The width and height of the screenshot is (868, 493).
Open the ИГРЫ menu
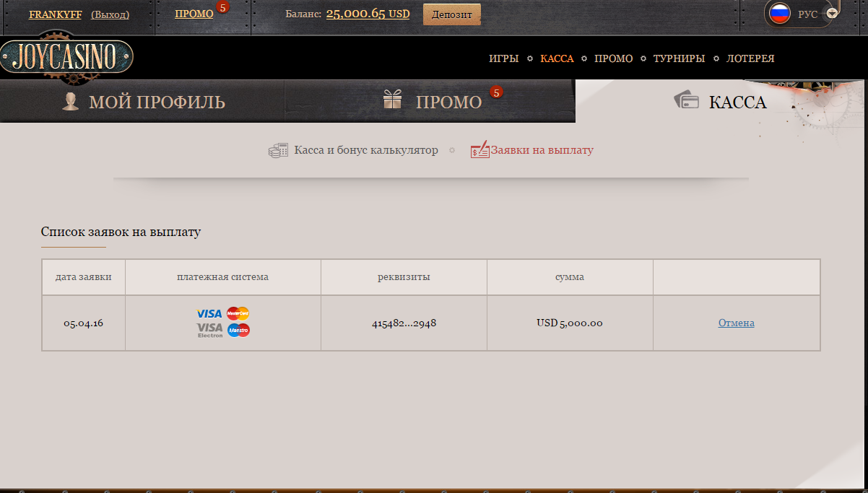click(504, 58)
